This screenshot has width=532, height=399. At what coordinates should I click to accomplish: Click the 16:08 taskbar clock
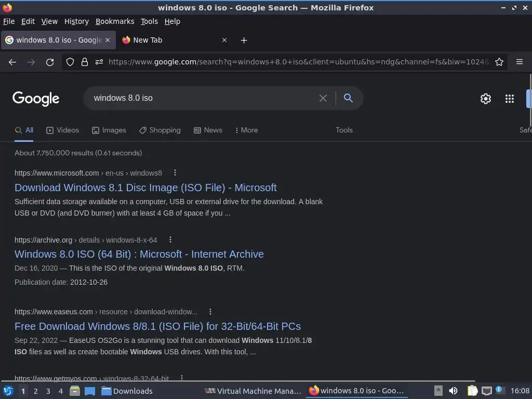click(520, 391)
